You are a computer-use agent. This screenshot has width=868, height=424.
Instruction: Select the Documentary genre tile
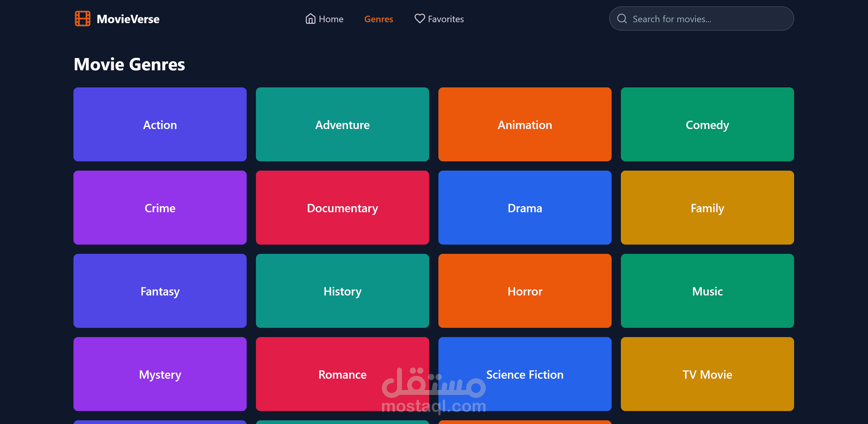tap(342, 208)
